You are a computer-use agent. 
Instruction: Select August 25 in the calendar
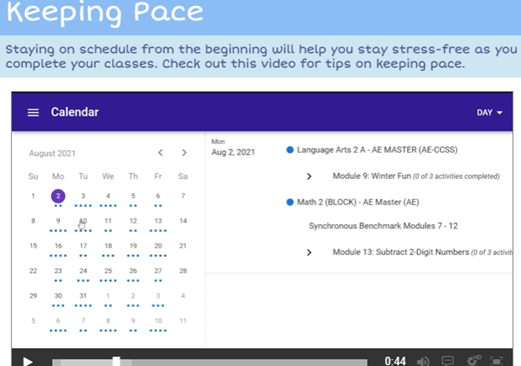pos(108,271)
